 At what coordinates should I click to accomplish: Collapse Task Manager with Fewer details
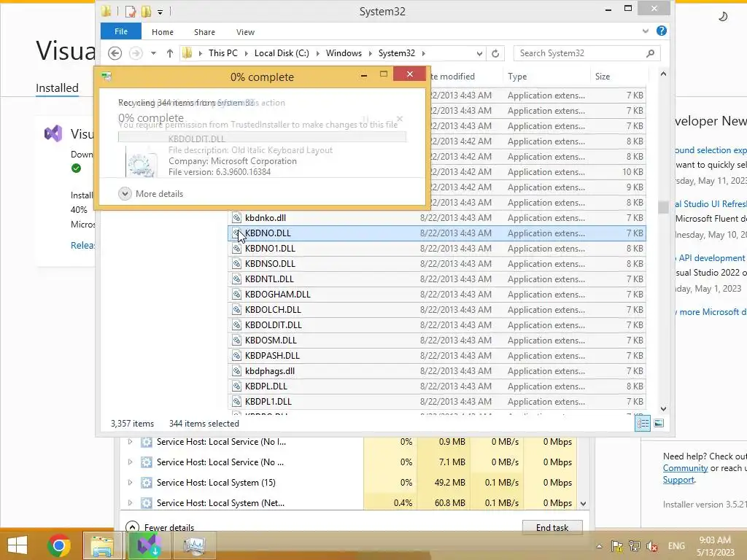tap(160, 527)
